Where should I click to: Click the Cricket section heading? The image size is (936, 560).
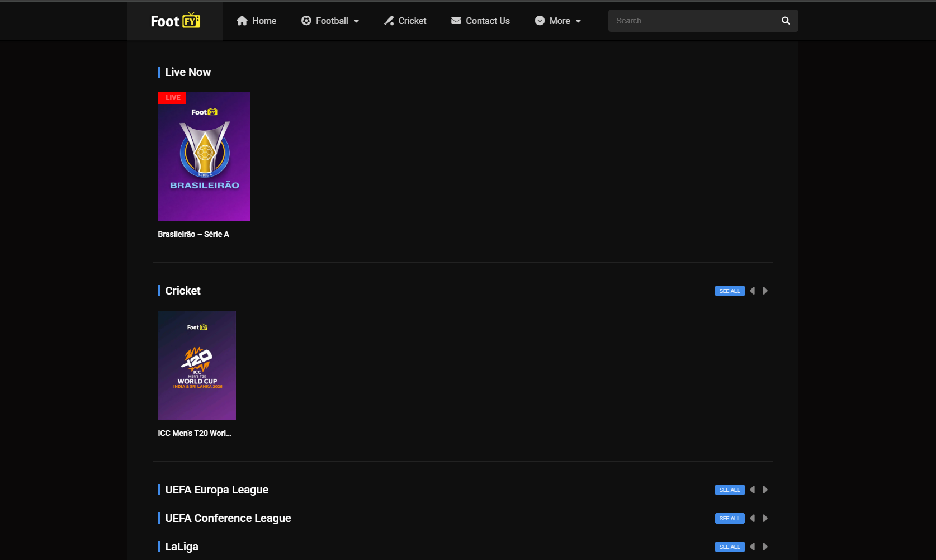point(183,291)
